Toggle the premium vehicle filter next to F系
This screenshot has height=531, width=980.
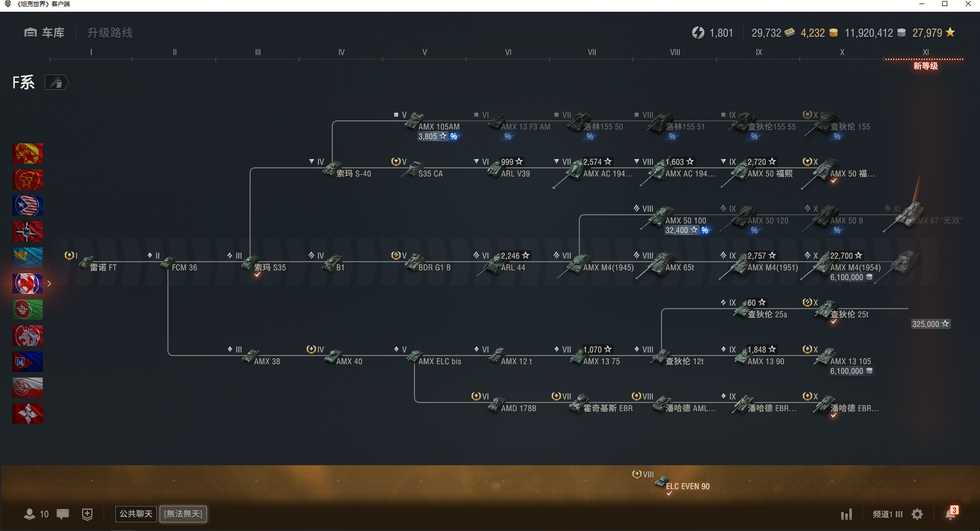click(56, 82)
